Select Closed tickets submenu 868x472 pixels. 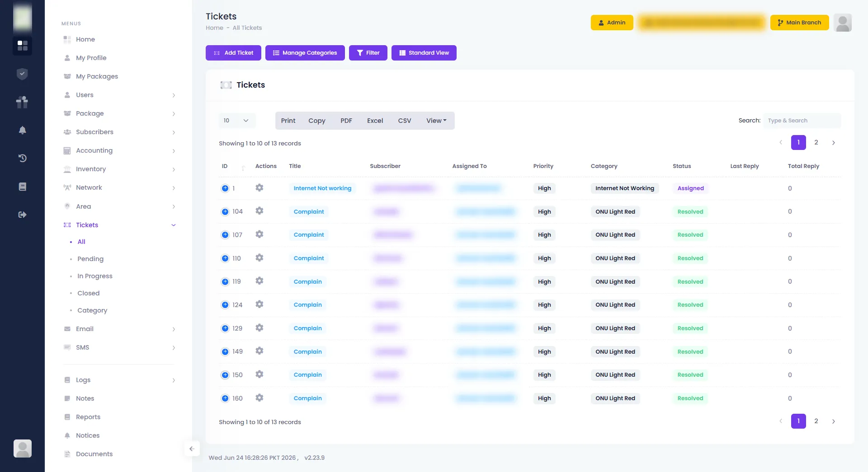coord(89,293)
